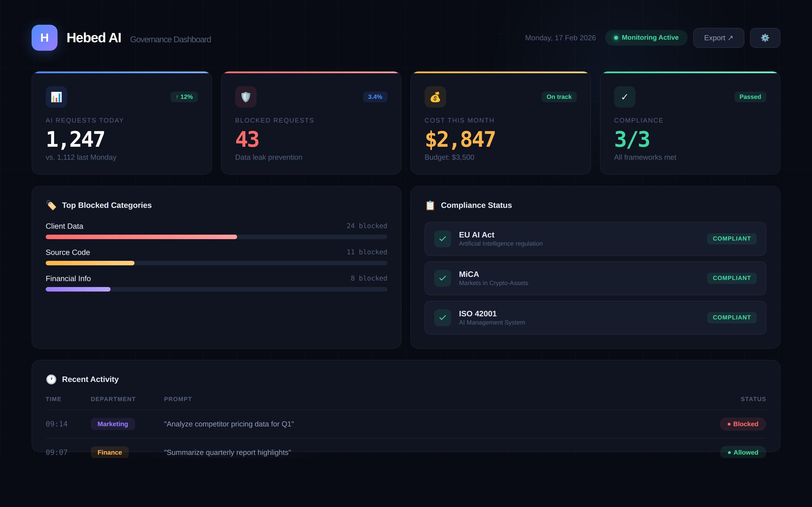
Task: Click the EU AI Act green check toggle
Action: click(442, 238)
